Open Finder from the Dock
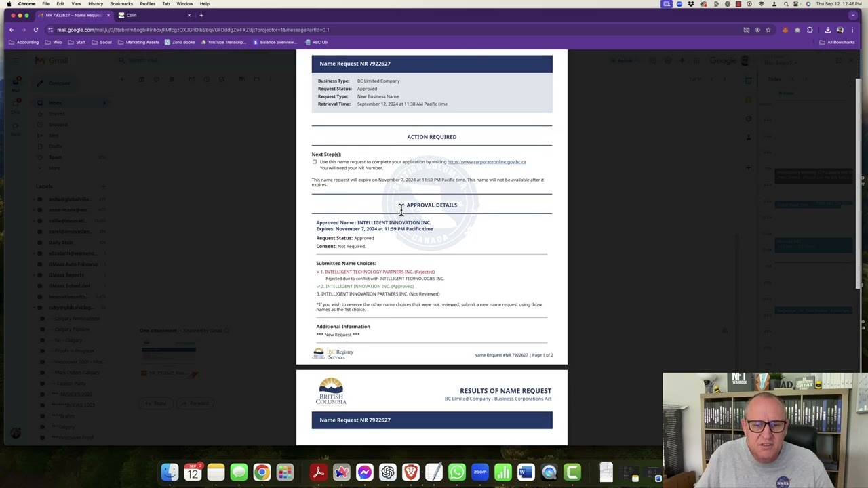868x488 pixels. pos(170,472)
